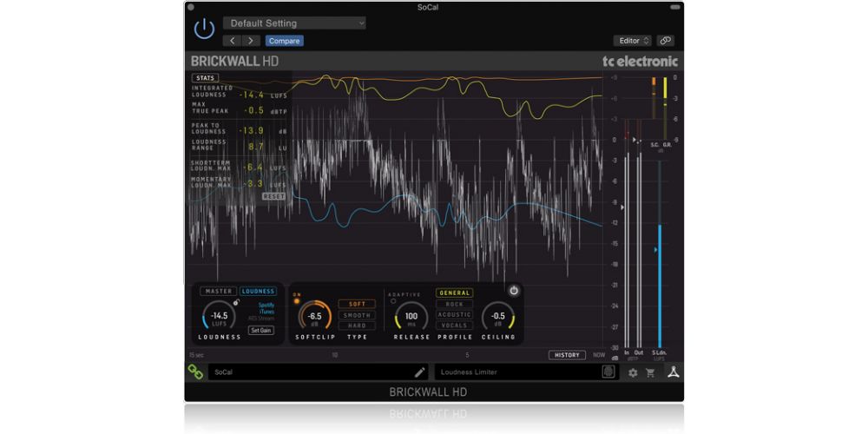Viewport: 868px width, 434px height.
Task: Click the HISTORY button
Action: [x=568, y=355]
